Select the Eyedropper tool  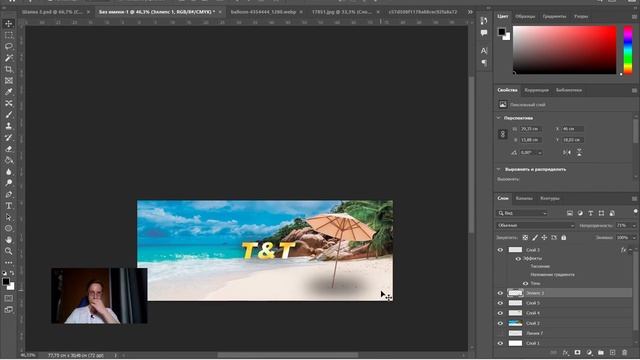pyautogui.click(x=9, y=92)
